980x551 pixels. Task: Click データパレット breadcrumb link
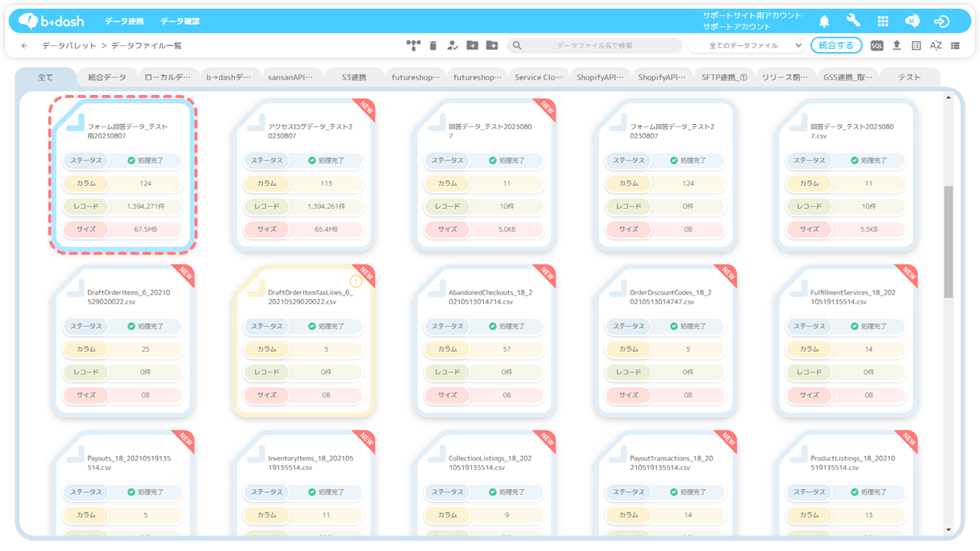[70, 46]
